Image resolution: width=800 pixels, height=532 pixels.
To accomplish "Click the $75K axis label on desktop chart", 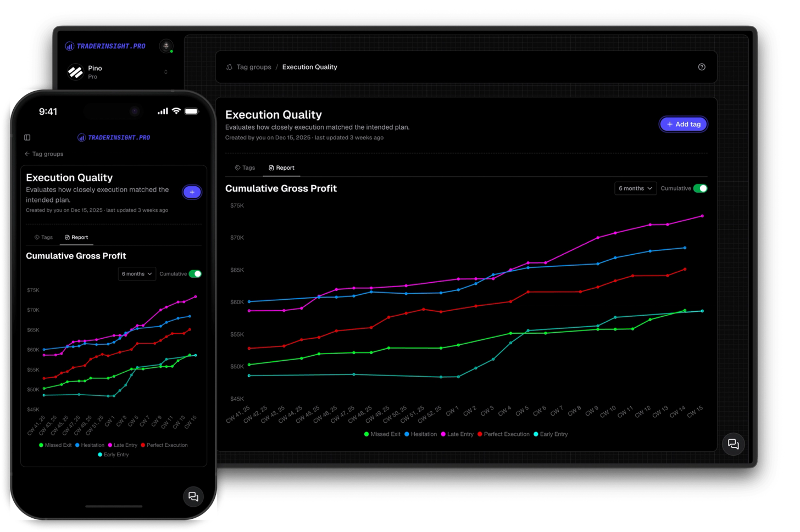I will (x=237, y=205).
